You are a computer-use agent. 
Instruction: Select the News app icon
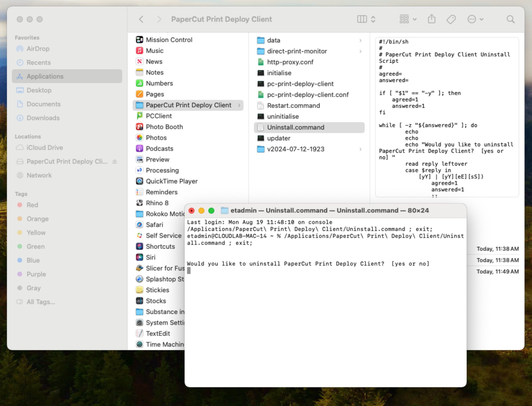coord(140,61)
